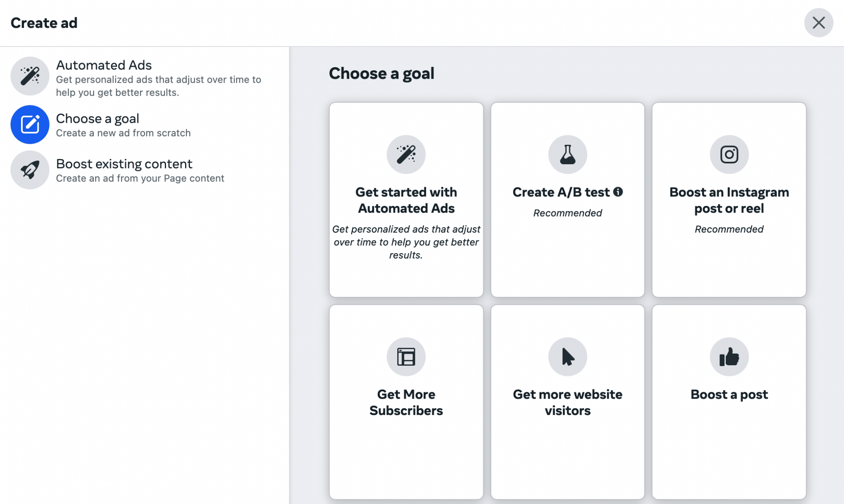Click the thumbs-up icon on Boost a post
This screenshot has width=844, height=504.
(729, 356)
